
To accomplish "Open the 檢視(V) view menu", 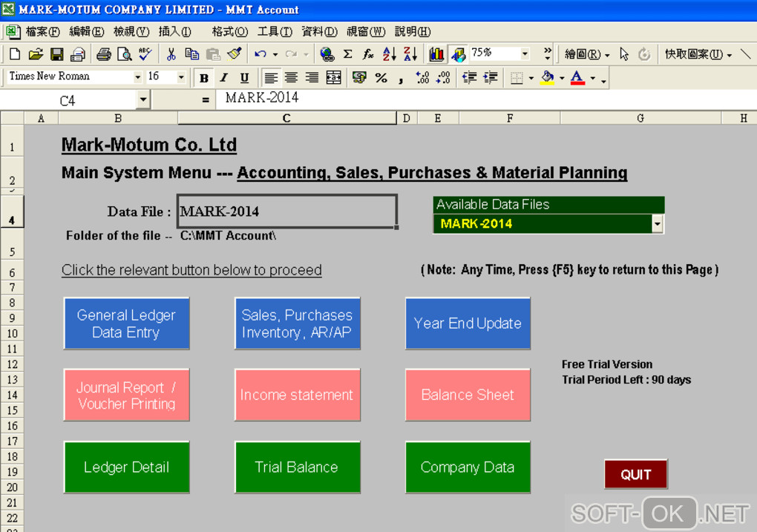I will coord(131,32).
